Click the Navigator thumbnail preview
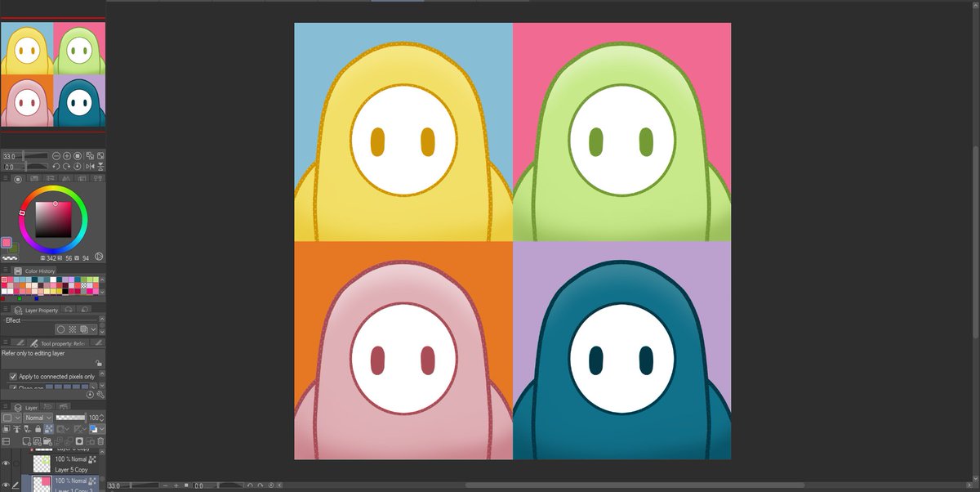The image size is (980, 492). (x=53, y=74)
